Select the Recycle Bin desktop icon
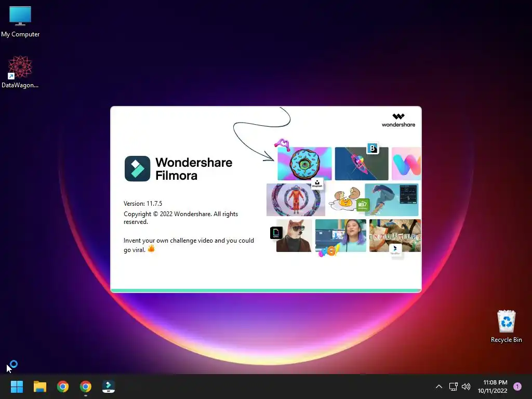The image size is (532, 399). 506,326
